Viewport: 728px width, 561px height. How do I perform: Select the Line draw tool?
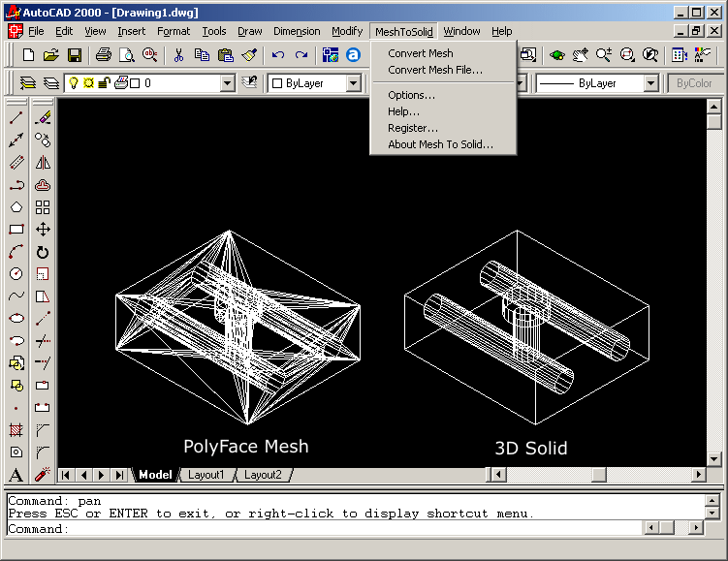[16, 118]
